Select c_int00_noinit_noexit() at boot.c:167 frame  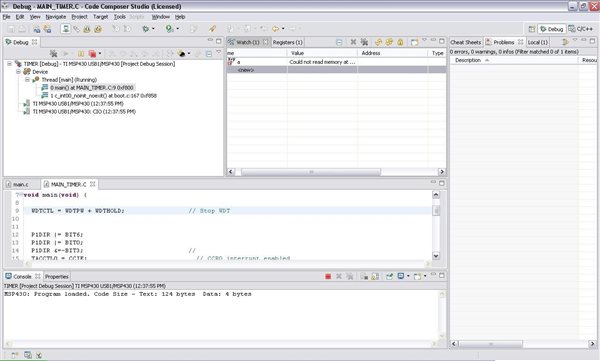(x=103, y=96)
